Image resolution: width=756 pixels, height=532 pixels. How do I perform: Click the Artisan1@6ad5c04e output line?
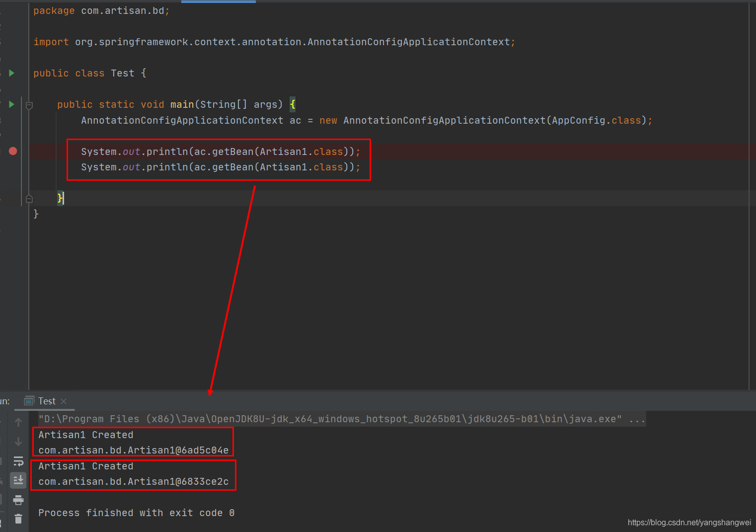[133, 451]
